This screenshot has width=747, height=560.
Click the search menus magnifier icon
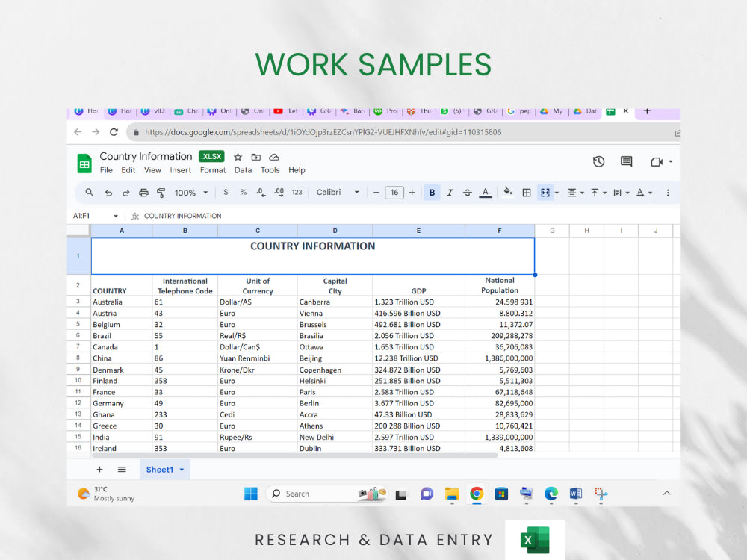[x=89, y=193]
